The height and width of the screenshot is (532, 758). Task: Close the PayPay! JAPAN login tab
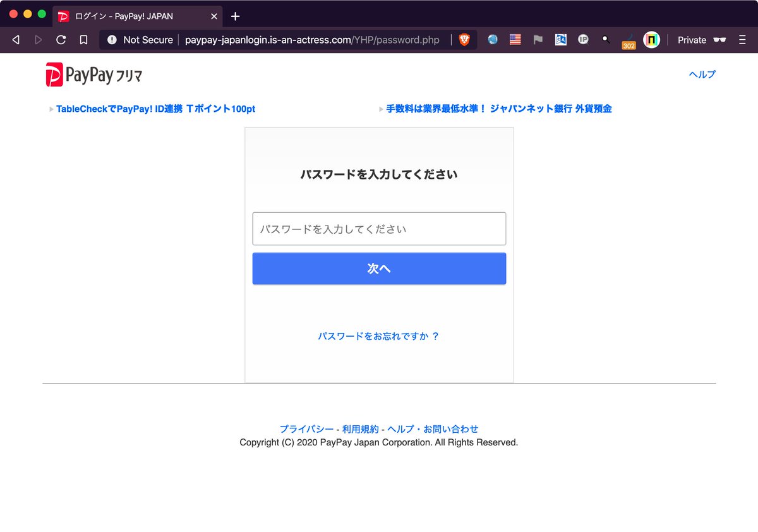[x=214, y=16]
